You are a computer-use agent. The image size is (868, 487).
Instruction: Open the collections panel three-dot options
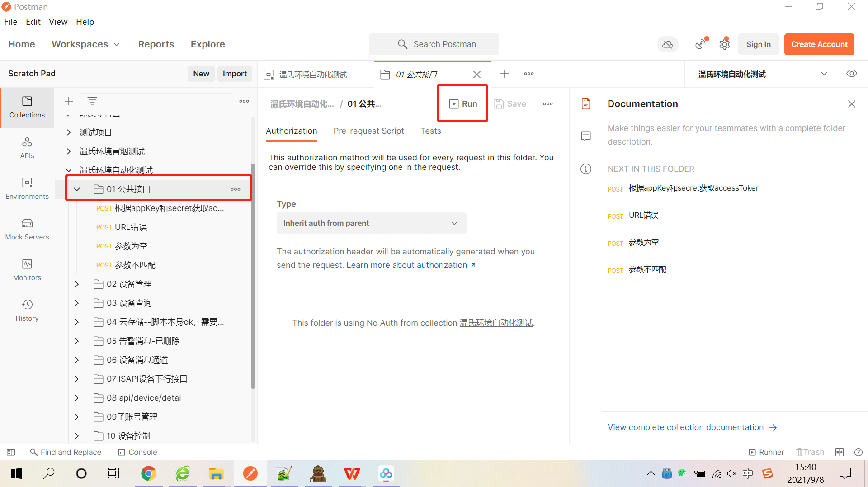click(244, 101)
